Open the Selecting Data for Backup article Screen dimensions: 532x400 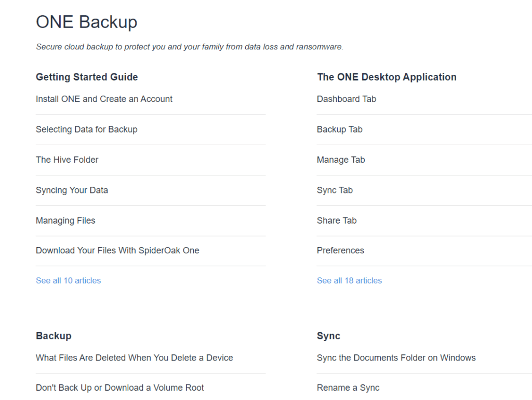click(87, 130)
